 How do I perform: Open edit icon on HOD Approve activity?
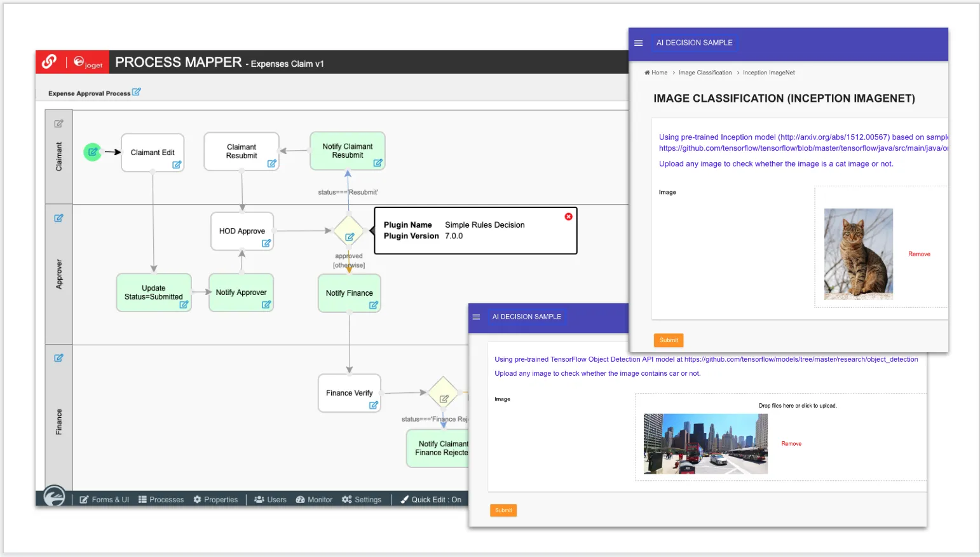tap(266, 244)
